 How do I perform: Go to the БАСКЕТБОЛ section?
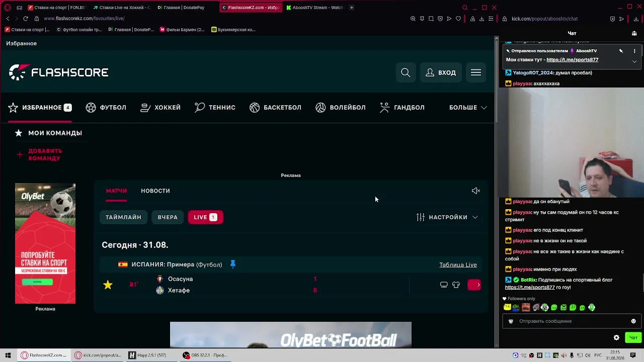tap(275, 108)
